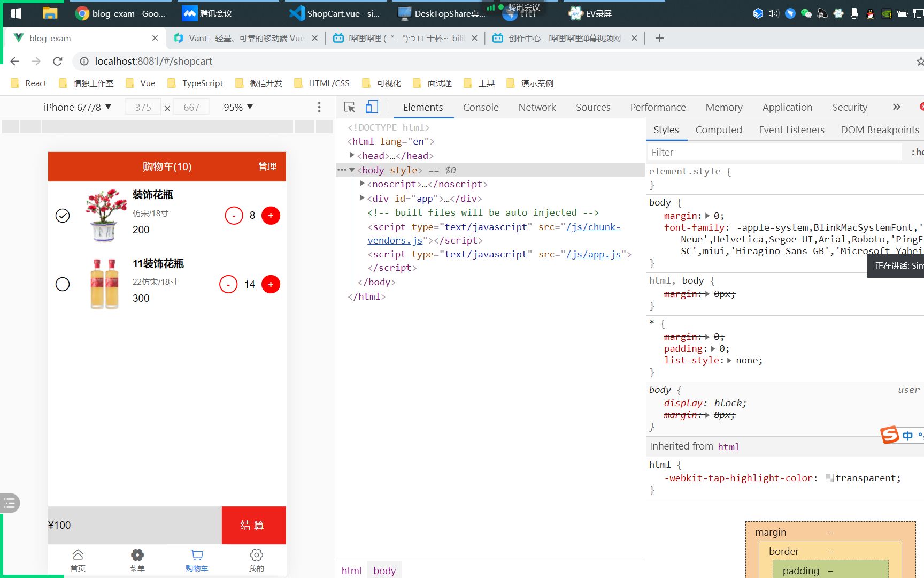The width and height of the screenshot is (924, 578).
Task: Select the 购物车 cart icon in bottom navigation
Action: [197, 555]
